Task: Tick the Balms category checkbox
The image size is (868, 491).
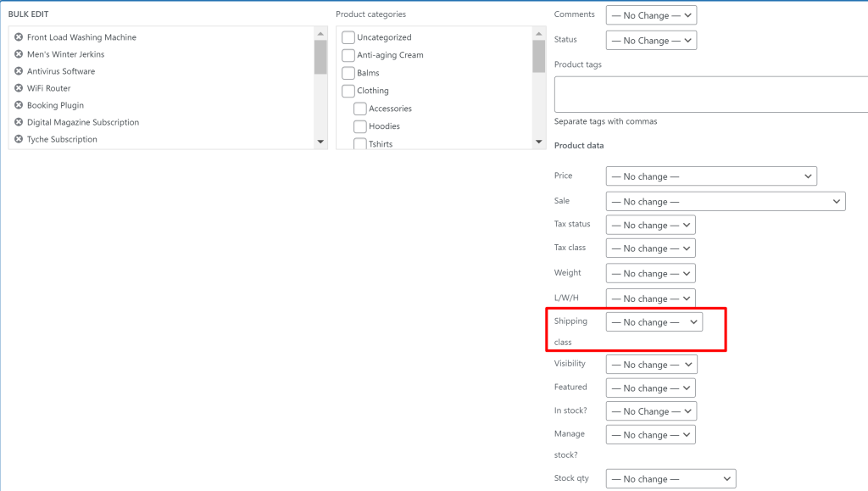Action: [348, 73]
